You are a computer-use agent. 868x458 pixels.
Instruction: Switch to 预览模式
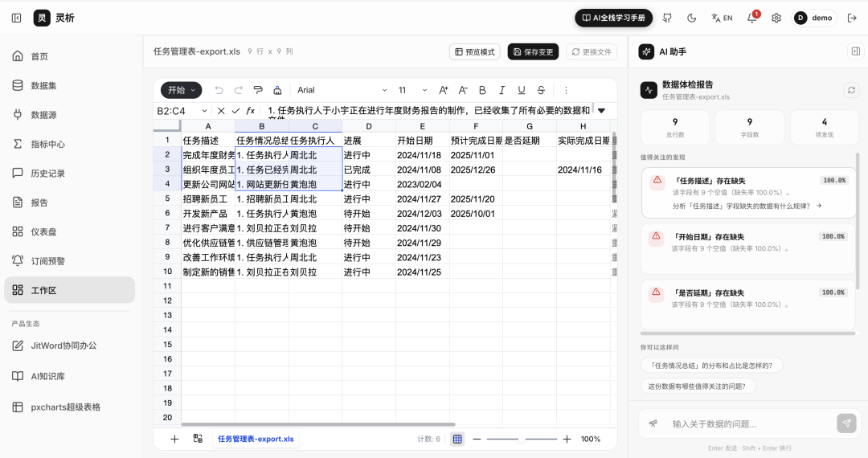pyautogui.click(x=475, y=52)
